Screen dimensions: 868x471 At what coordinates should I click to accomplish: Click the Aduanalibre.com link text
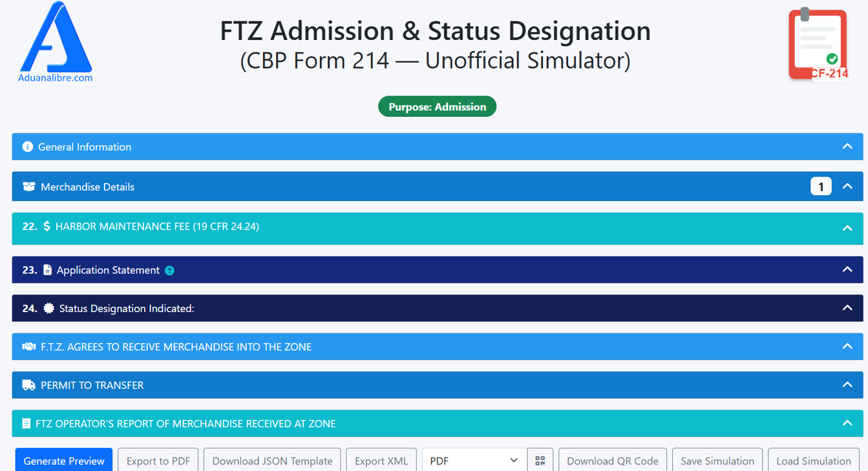[56, 78]
